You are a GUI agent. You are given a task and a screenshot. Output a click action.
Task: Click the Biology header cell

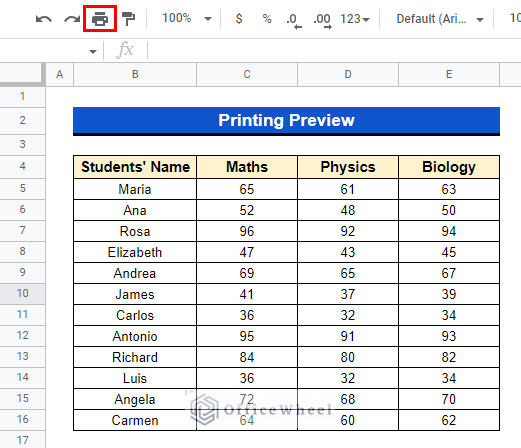[x=449, y=167]
